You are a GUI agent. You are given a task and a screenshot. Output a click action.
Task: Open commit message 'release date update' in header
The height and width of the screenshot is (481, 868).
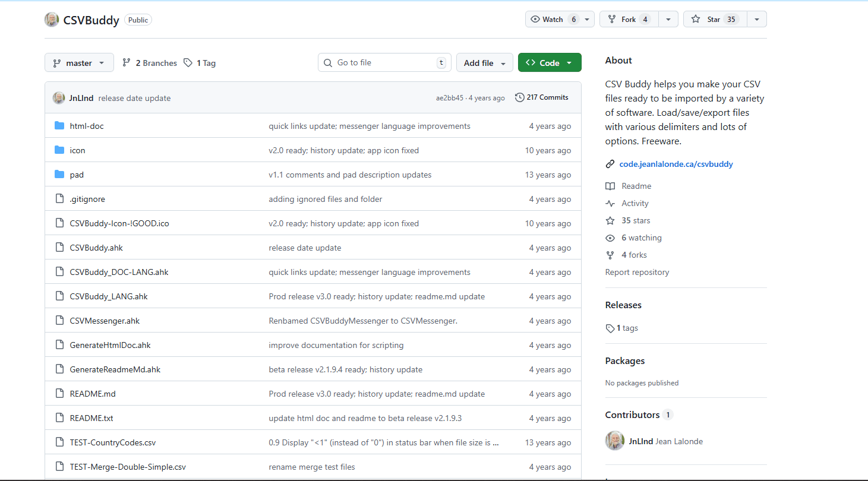point(134,98)
